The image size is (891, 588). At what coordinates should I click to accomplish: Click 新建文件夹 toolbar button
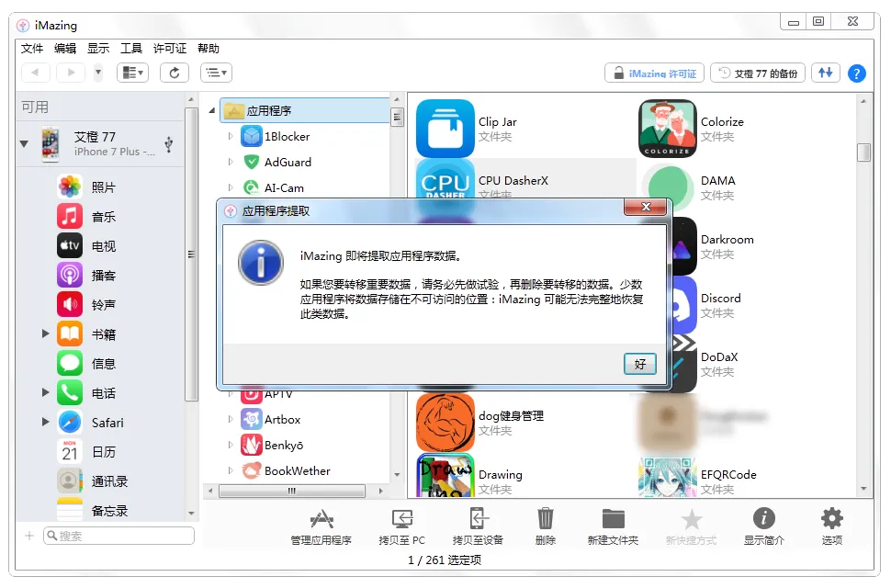point(613,526)
